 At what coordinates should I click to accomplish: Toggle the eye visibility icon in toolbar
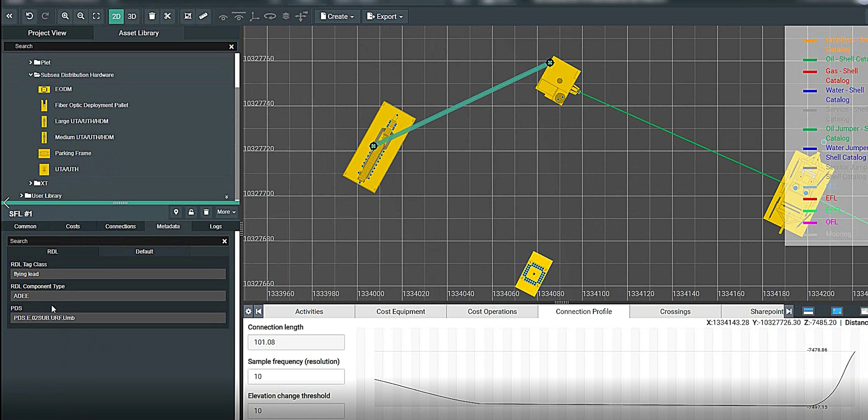point(223,17)
